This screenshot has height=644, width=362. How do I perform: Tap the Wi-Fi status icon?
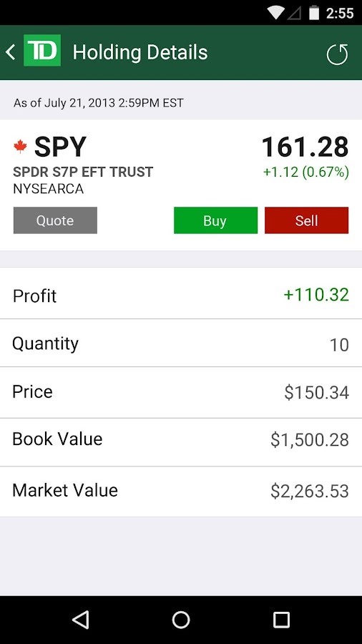coord(275,13)
